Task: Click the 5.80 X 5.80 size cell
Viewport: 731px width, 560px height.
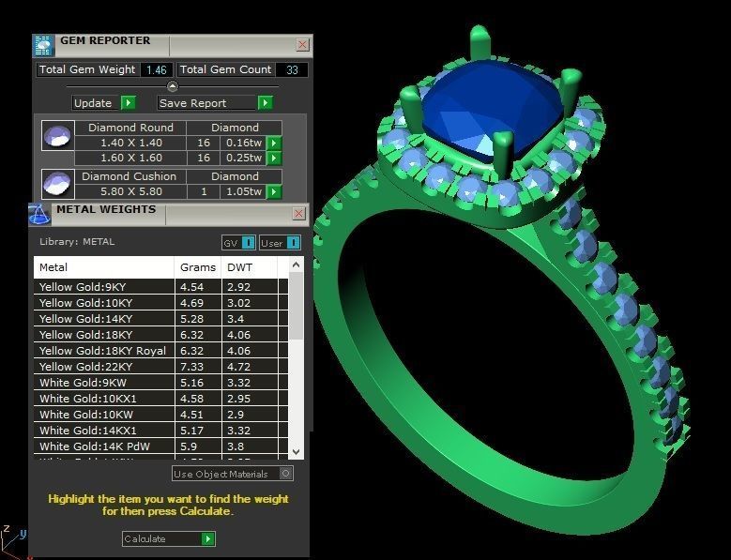Action: point(131,191)
